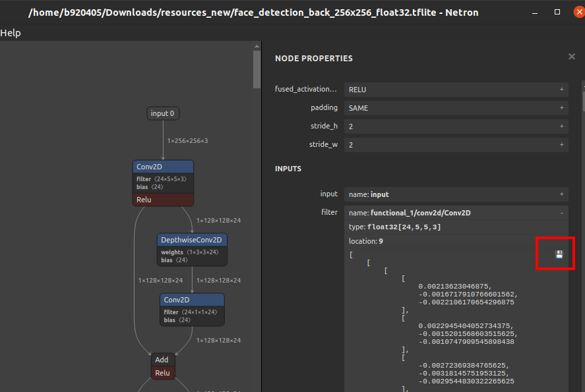This screenshot has height=392, width=585.
Task: Open the Help menu
Action: pyautogui.click(x=11, y=33)
